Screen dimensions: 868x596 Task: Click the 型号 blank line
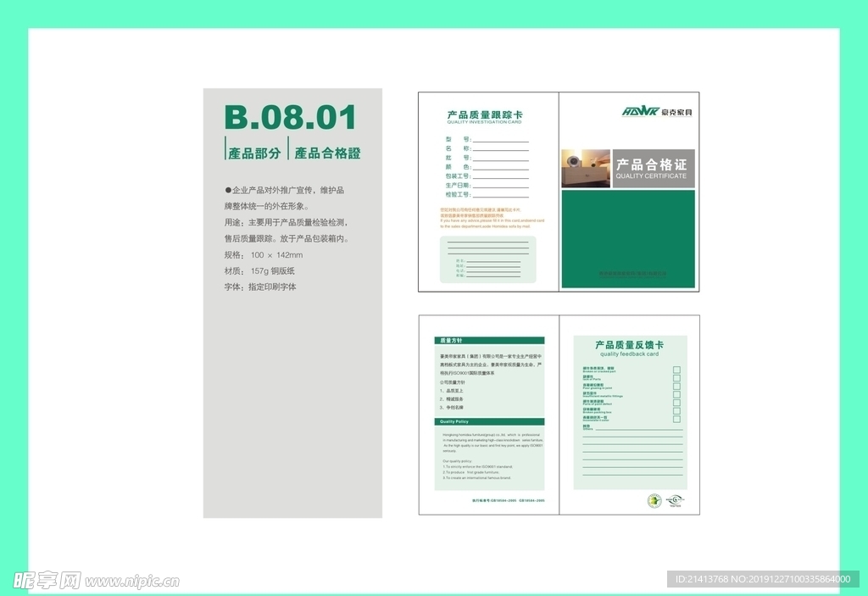(500, 142)
